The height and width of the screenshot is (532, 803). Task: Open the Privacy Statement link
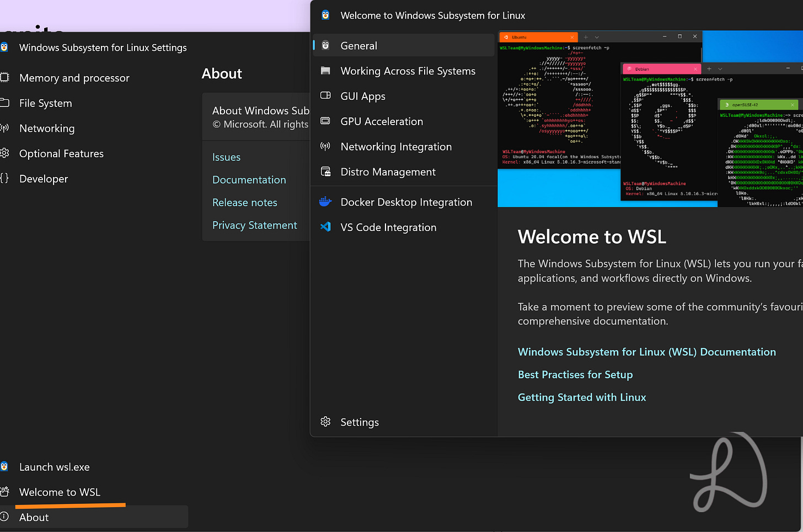click(x=254, y=225)
